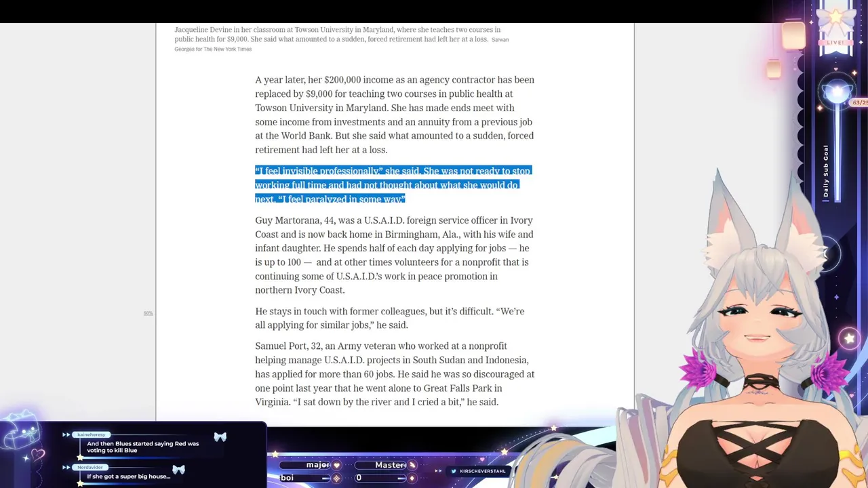Click the diamond icon next to "boi"
868x488 pixels.
tap(336, 479)
